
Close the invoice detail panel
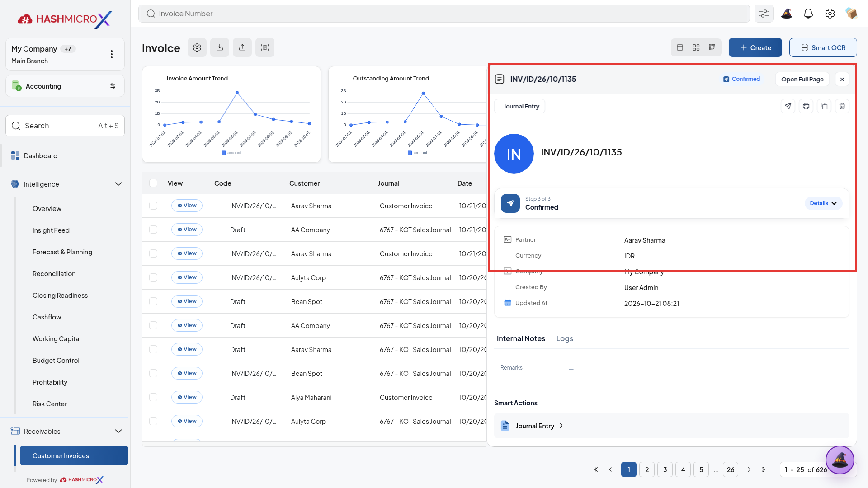click(842, 79)
